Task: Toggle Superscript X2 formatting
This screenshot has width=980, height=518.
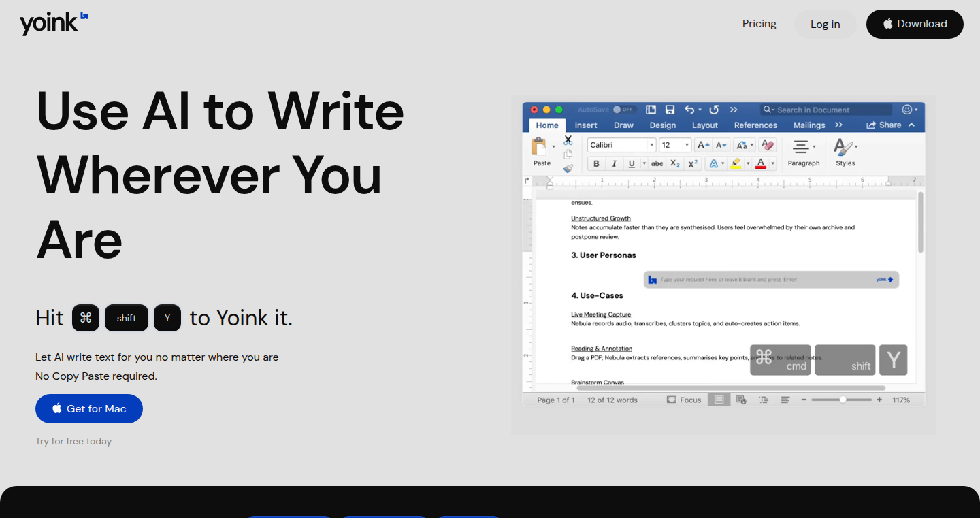Action: [693, 163]
